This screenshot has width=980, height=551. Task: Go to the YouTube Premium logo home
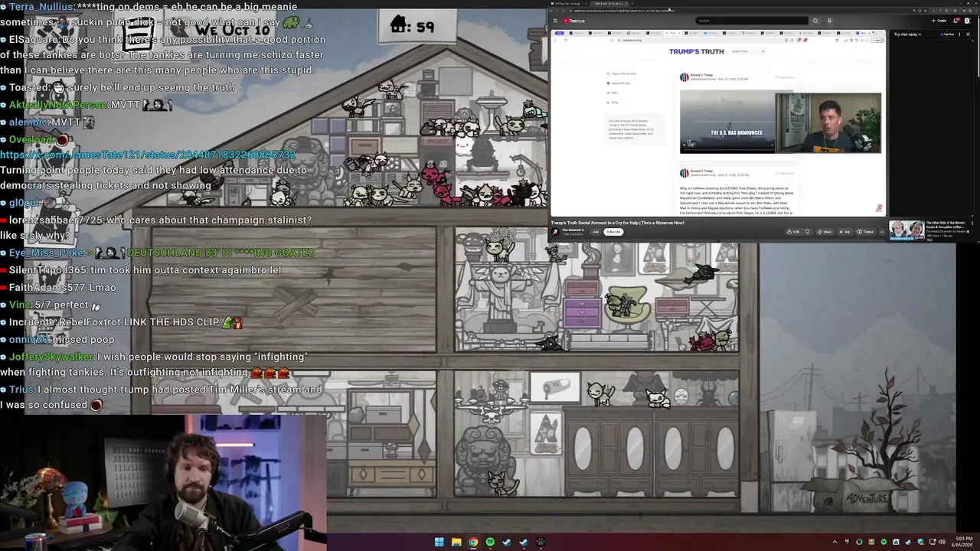pyautogui.click(x=573, y=21)
